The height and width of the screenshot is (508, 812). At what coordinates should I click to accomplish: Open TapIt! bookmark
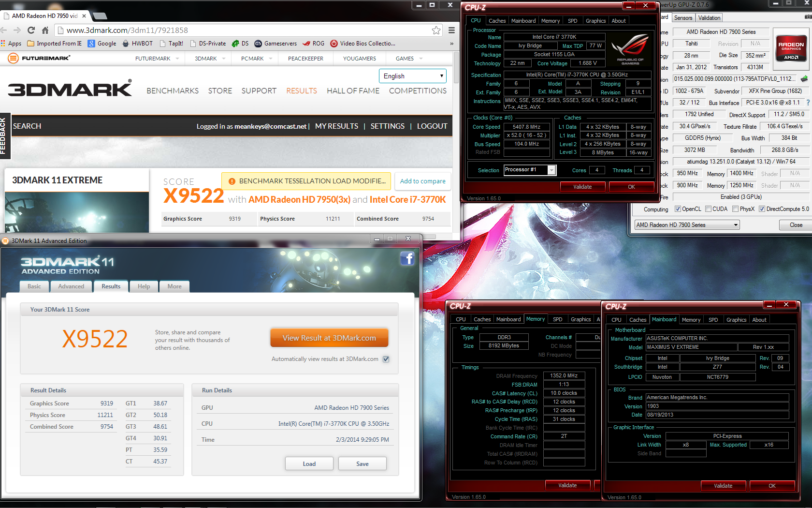click(171, 44)
